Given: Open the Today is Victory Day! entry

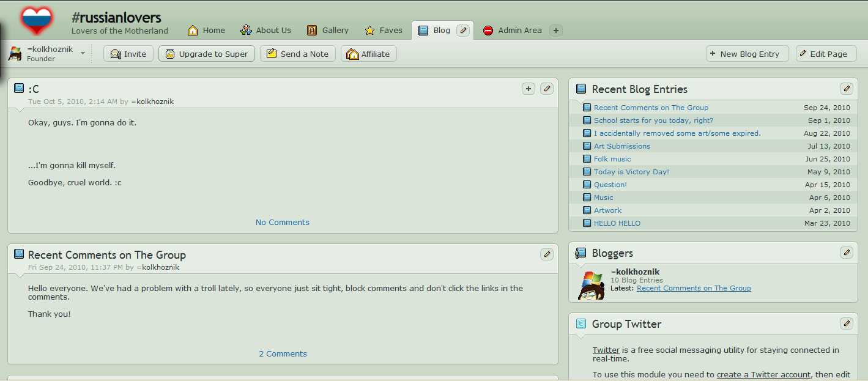Looking at the screenshot, I should (631, 172).
